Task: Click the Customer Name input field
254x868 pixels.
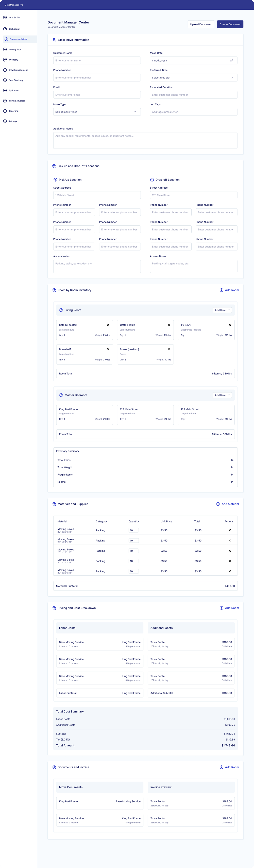Action: click(97, 61)
